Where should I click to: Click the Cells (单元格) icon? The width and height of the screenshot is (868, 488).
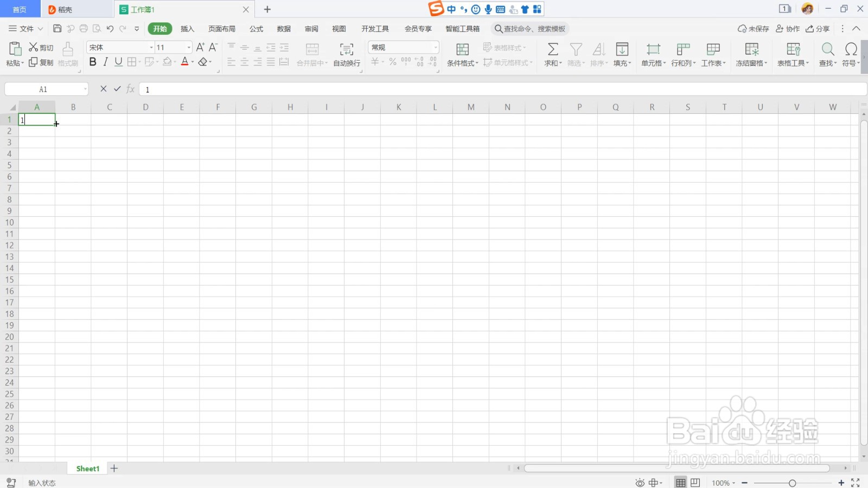click(653, 49)
